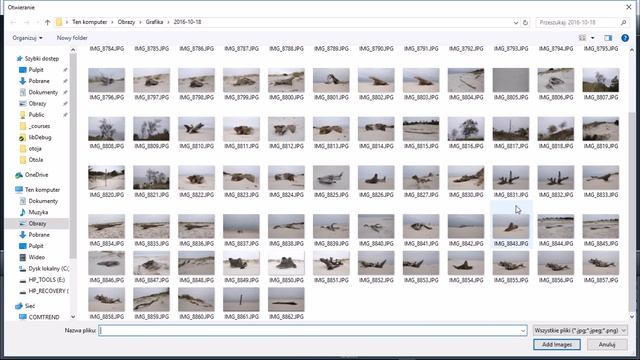Click navigation pane scroll down arrow
The height and width of the screenshot is (360, 640).
[x=73, y=316]
